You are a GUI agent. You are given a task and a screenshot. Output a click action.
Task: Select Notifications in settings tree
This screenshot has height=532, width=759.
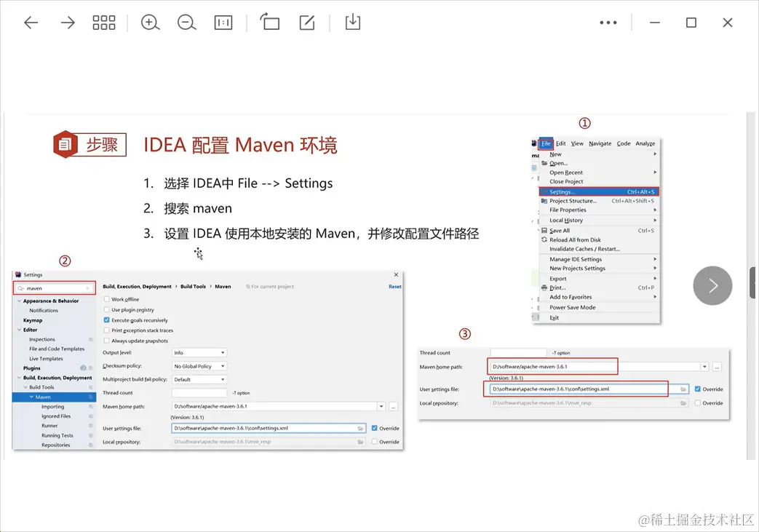coord(44,310)
